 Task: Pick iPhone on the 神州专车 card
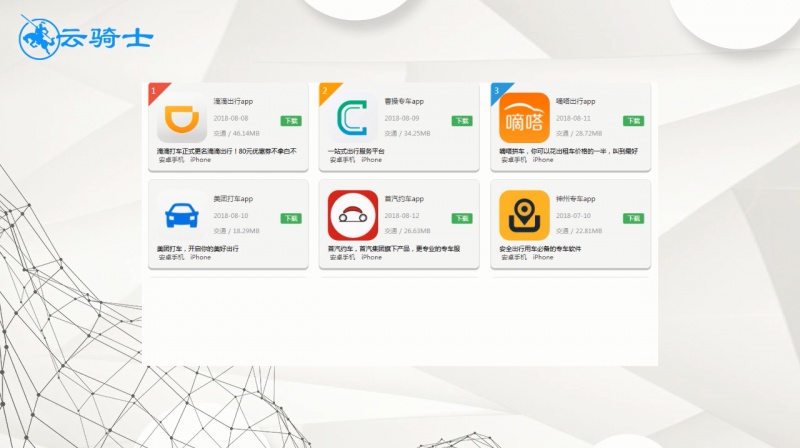pos(543,257)
